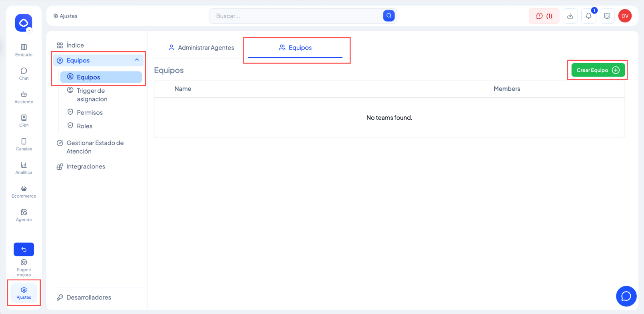View the Analítica charts section
644x314 pixels.
24,168
